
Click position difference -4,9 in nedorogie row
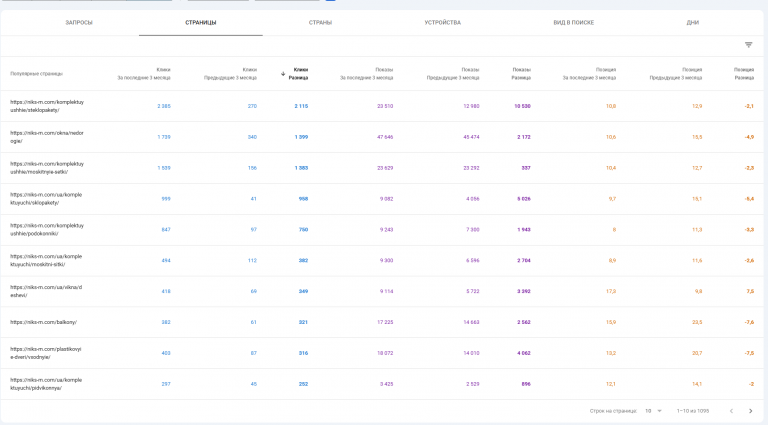(x=749, y=137)
